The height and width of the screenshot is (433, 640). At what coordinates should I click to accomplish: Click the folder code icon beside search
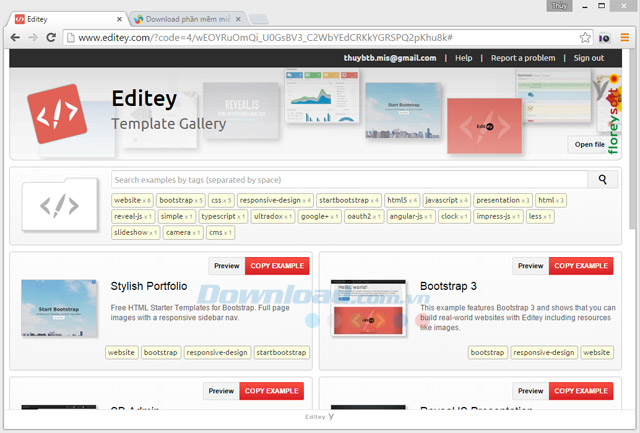click(x=60, y=204)
